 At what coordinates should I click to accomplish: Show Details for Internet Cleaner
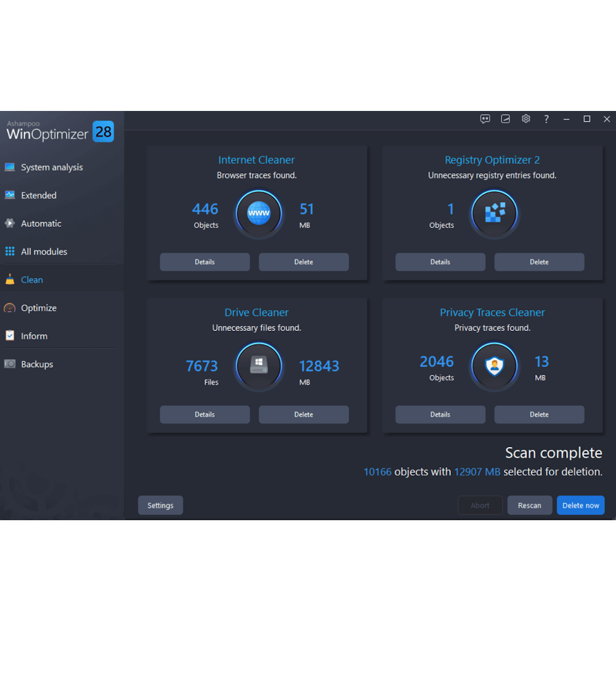pos(205,262)
